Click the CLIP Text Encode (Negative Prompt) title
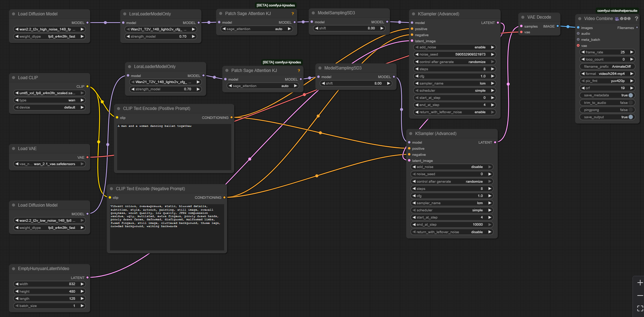The height and width of the screenshot is (317, 644). (150, 189)
